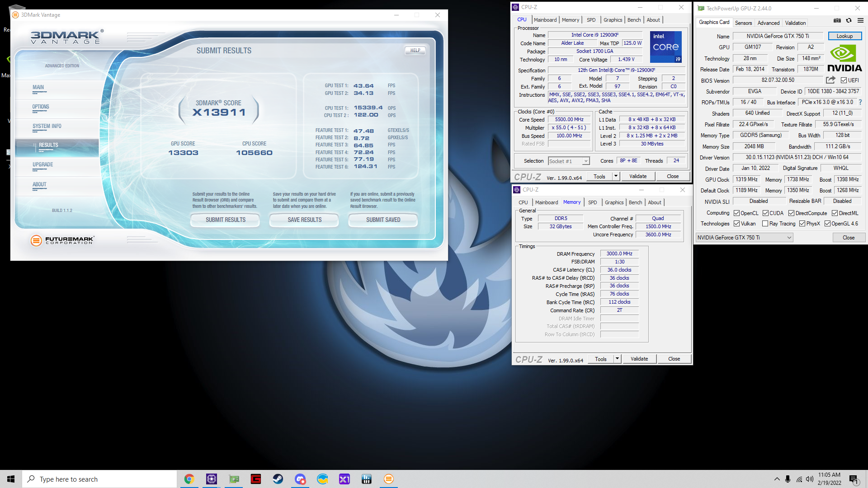The width and height of the screenshot is (868, 488).
Task: Open EVGA Precision X1 from taskbar
Action: 344,479
